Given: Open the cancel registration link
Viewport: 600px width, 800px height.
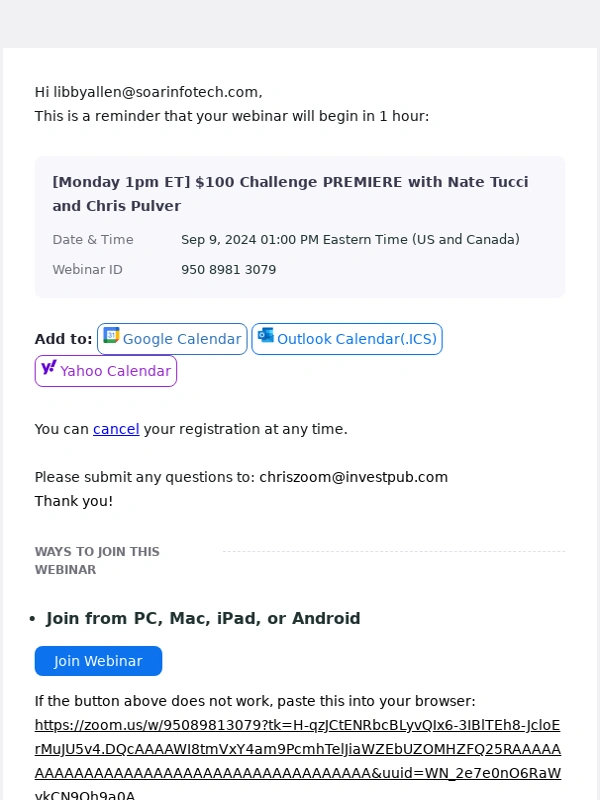Looking at the screenshot, I should pyautogui.click(x=116, y=429).
